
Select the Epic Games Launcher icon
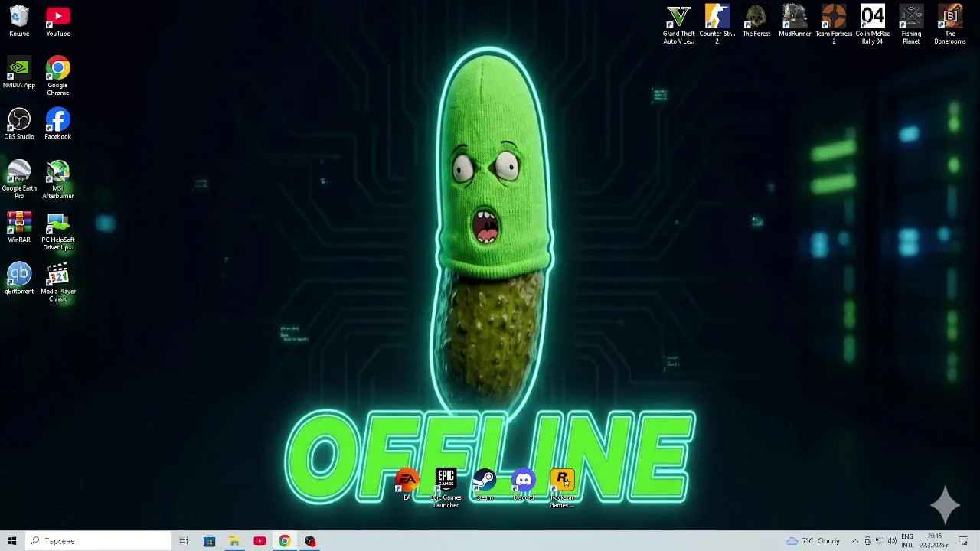click(x=446, y=488)
